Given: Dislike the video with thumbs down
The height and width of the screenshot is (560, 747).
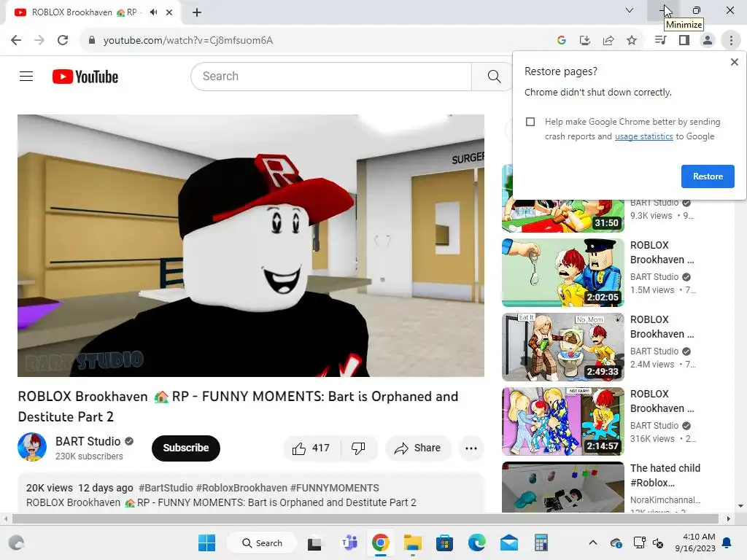Looking at the screenshot, I should pyautogui.click(x=358, y=448).
